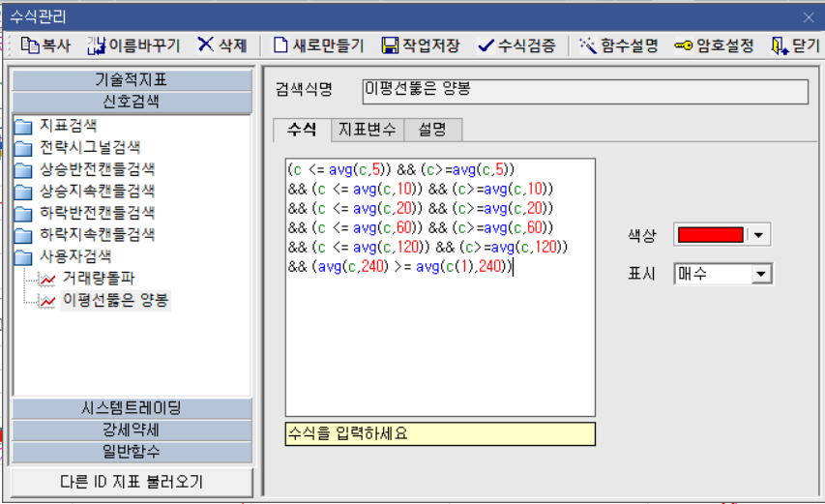Click 닫기 door icon in toolbar

click(x=780, y=45)
